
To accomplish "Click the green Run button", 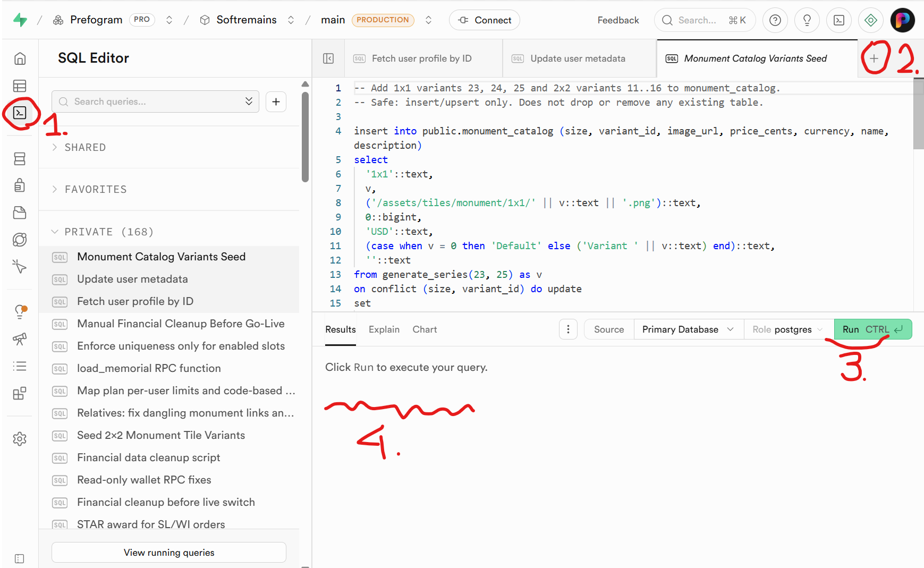I will [872, 329].
